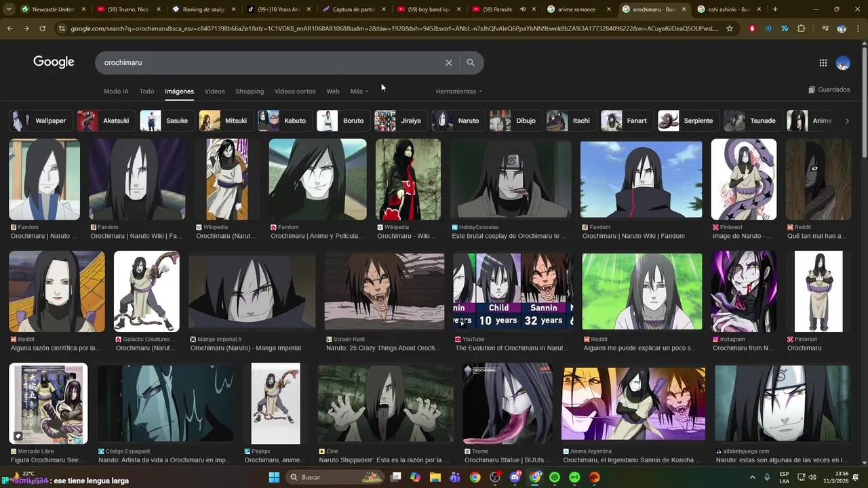
Task: Open Task View from the taskbar
Action: click(x=396, y=477)
